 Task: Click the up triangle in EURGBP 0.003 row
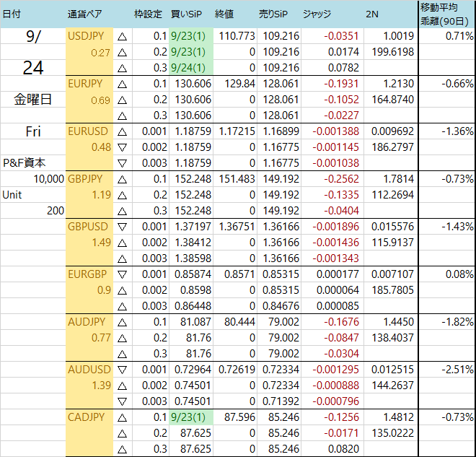(x=122, y=307)
